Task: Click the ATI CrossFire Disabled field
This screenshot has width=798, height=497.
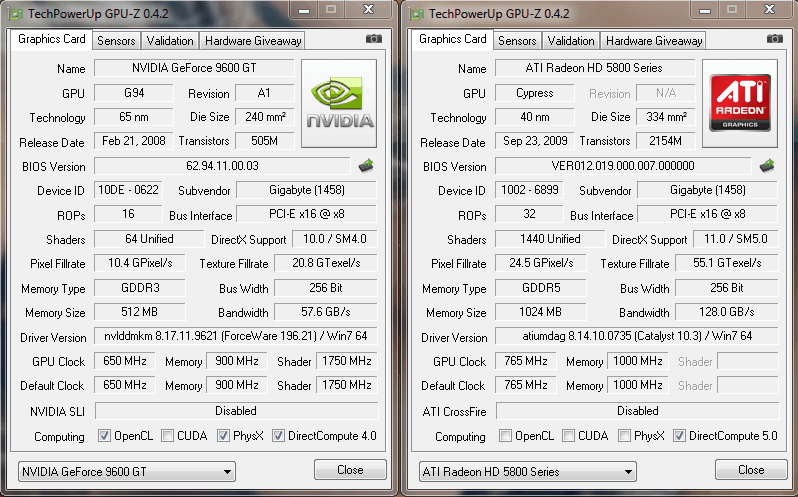Action: tap(637, 411)
